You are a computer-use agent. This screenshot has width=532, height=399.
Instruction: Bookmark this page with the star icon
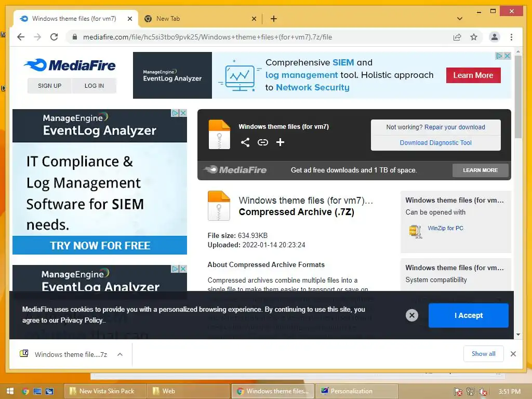(474, 37)
